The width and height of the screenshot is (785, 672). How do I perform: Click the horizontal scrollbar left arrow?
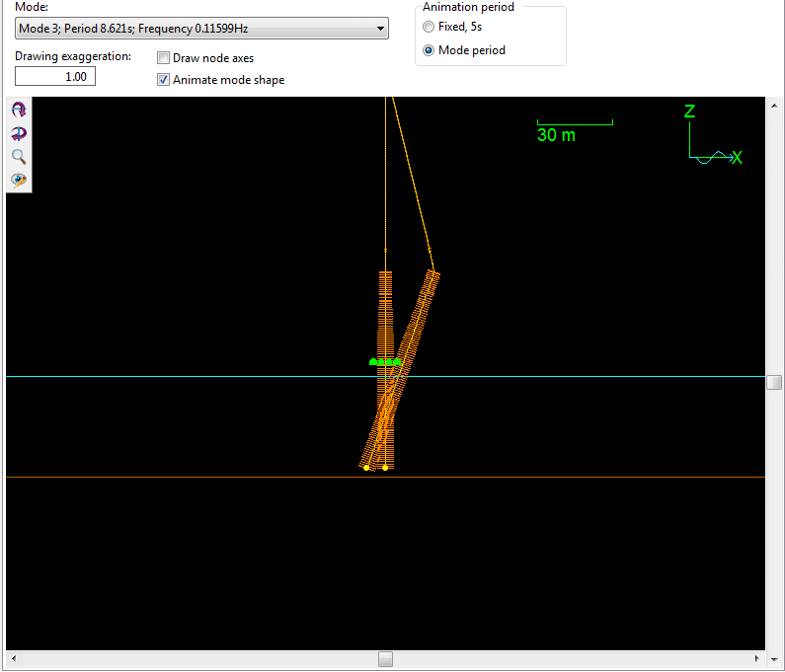pos(12,658)
